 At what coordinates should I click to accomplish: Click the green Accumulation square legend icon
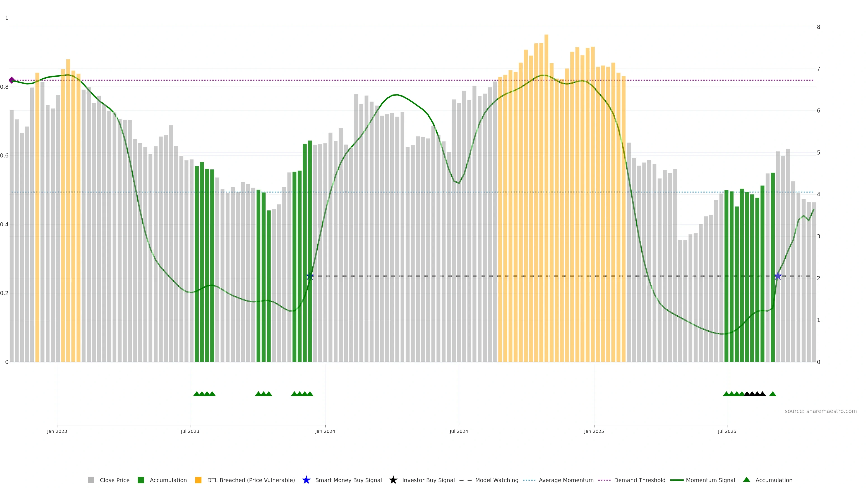click(x=141, y=480)
